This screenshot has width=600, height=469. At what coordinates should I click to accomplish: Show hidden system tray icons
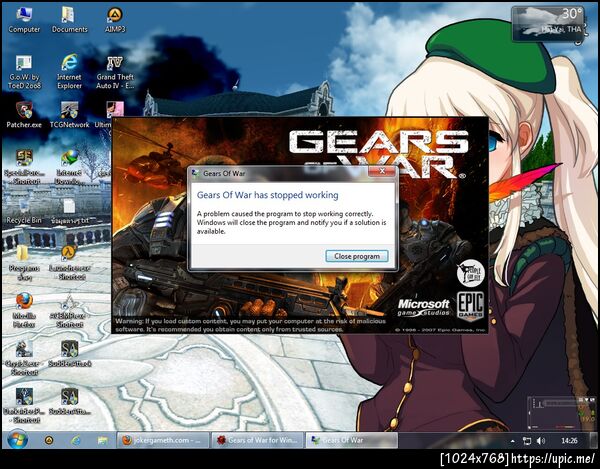point(512,441)
